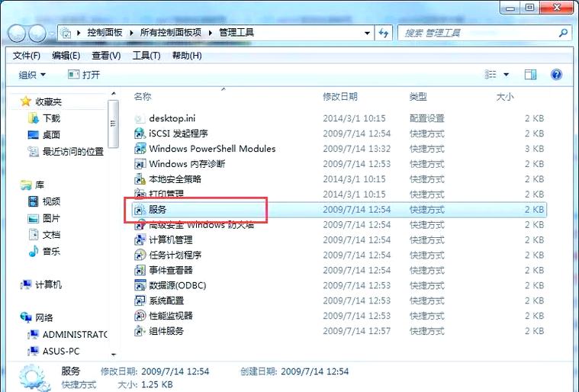Viewport: 579px width, 392px height.
Task: Open the 查看(V) menu
Action: click(x=106, y=56)
